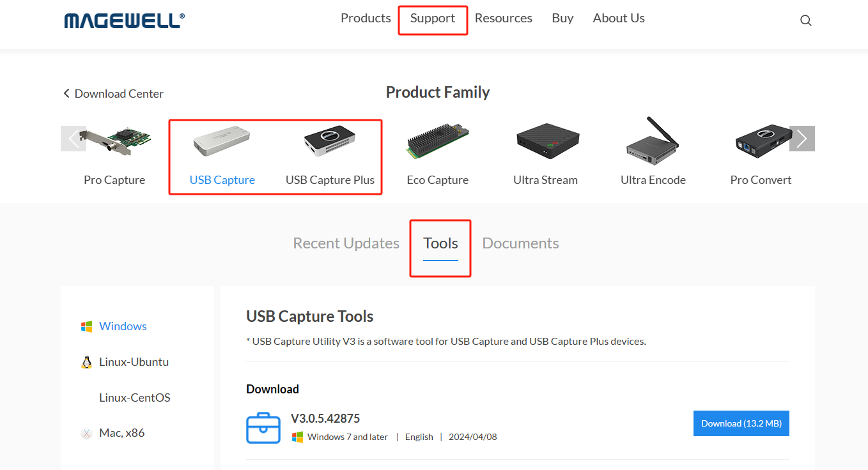The image size is (868, 470).
Task: Click the Eco Capture card image
Action: tap(438, 142)
